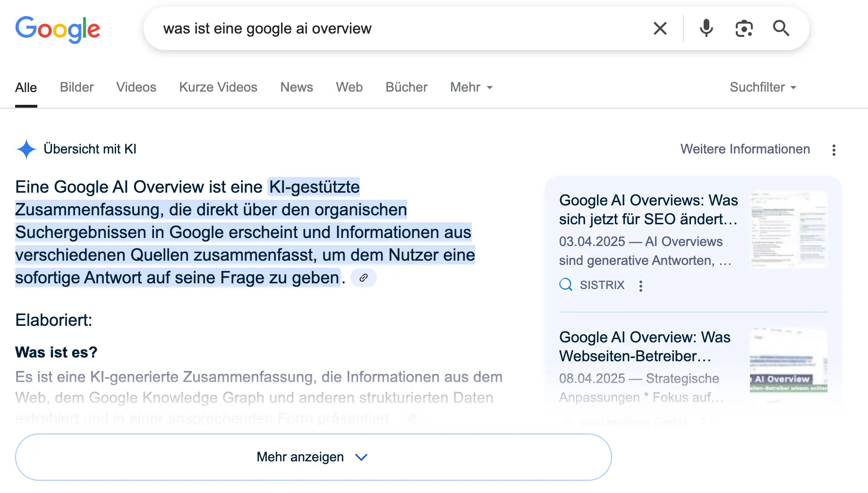Click the Google logo
The width and height of the screenshot is (868, 493).
pyautogui.click(x=58, y=29)
